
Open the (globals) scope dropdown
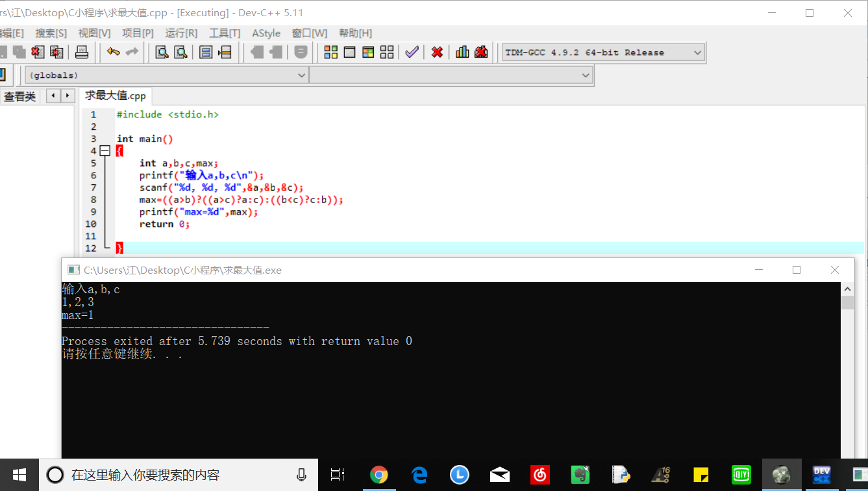pyautogui.click(x=166, y=75)
